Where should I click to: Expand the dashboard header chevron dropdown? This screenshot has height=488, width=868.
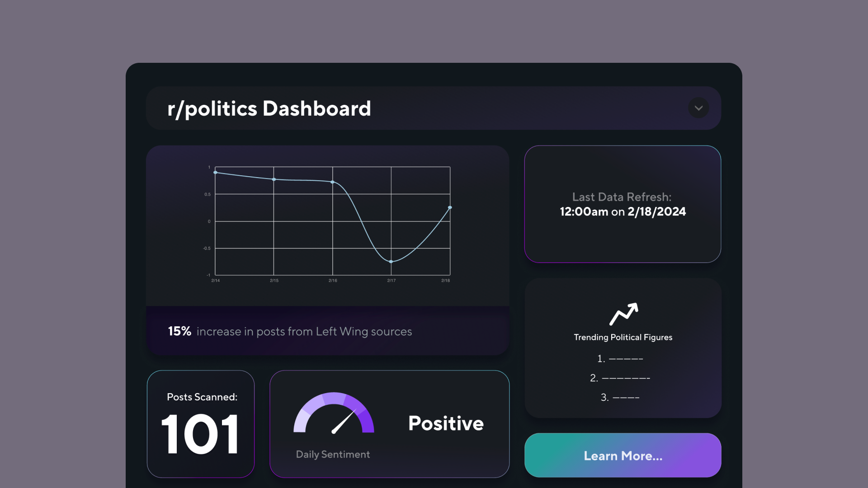[698, 108]
